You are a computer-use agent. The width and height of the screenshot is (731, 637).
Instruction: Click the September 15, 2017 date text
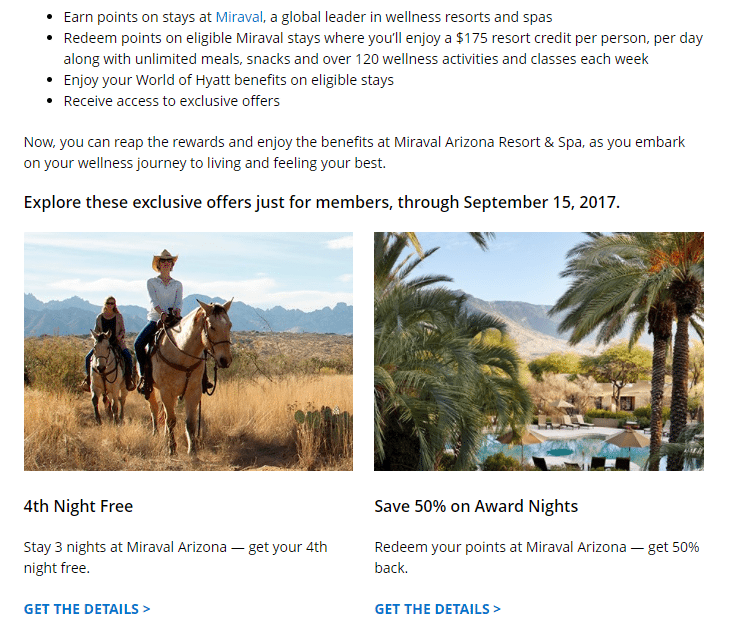(x=542, y=202)
